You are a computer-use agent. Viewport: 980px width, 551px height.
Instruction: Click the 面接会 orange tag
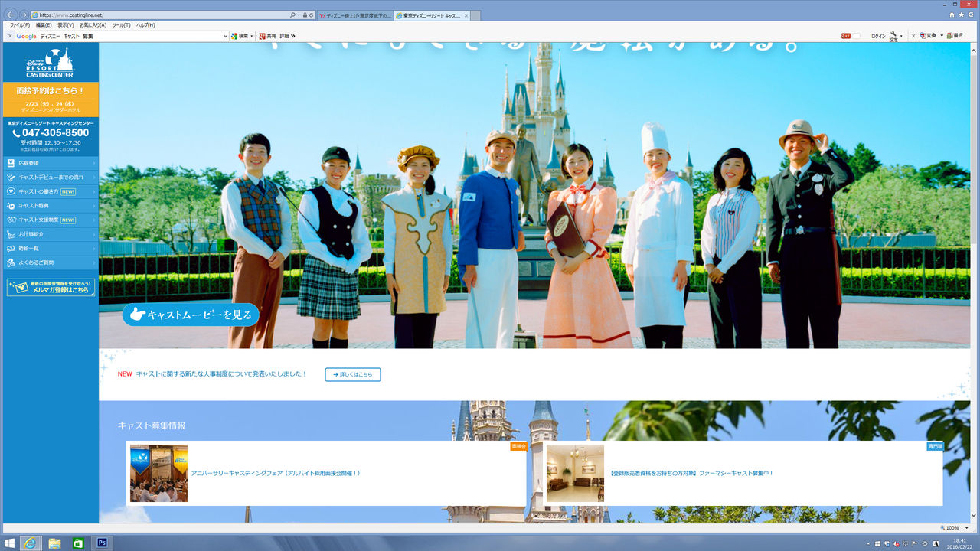(518, 445)
